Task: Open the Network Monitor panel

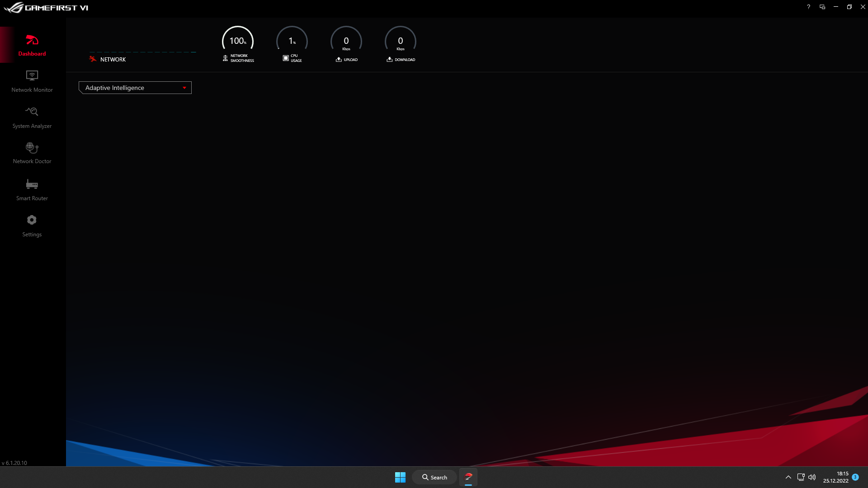Action: click(x=32, y=81)
